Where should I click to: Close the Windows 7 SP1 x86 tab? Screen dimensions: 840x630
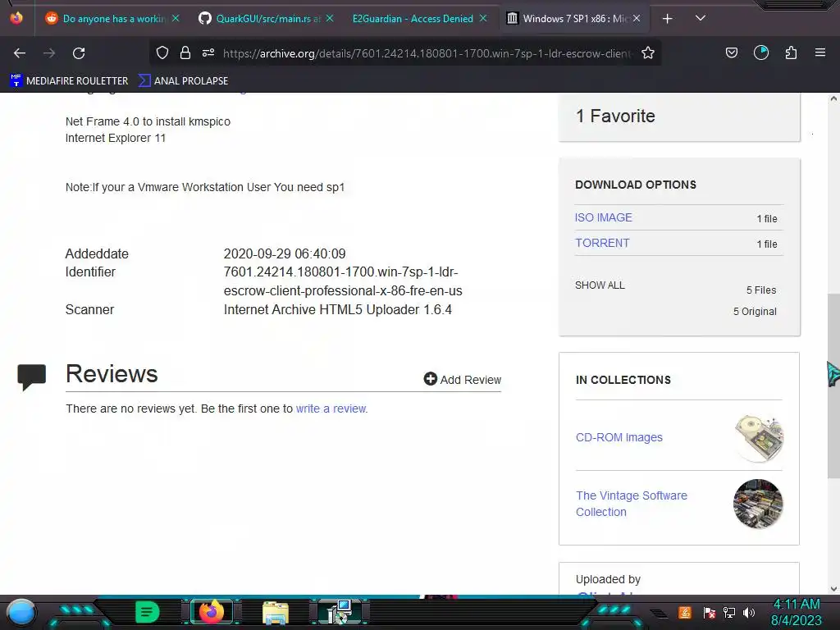(x=637, y=19)
